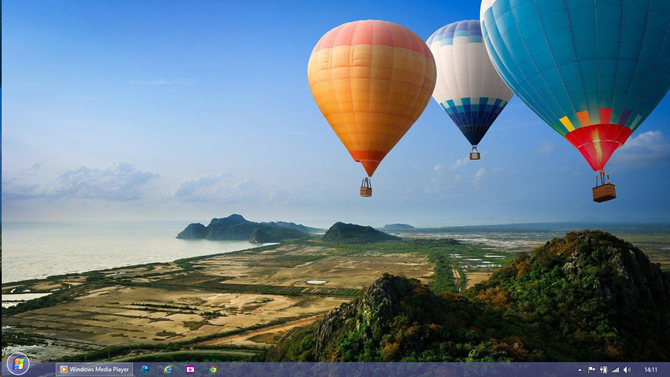Open the pink media app taskbar icon
Screen dimensions: 670x377
pyautogui.click(x=190, y=369)
